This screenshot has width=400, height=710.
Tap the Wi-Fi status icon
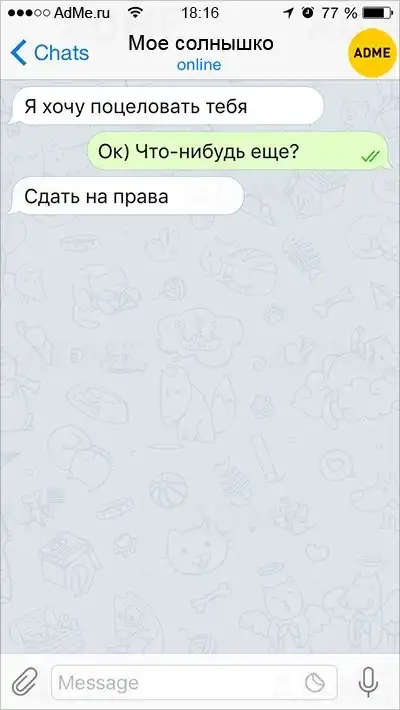click(134, 13)
